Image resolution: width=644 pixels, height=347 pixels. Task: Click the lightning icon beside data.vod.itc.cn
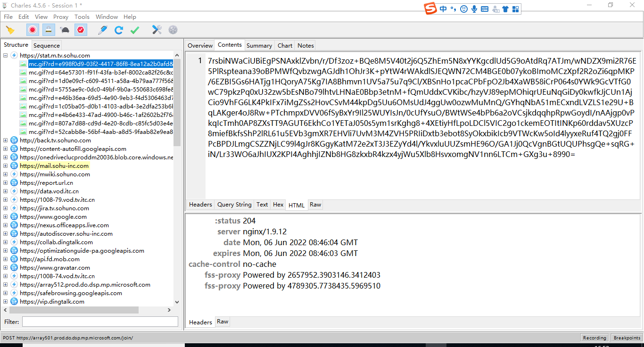tap(14, 191)
